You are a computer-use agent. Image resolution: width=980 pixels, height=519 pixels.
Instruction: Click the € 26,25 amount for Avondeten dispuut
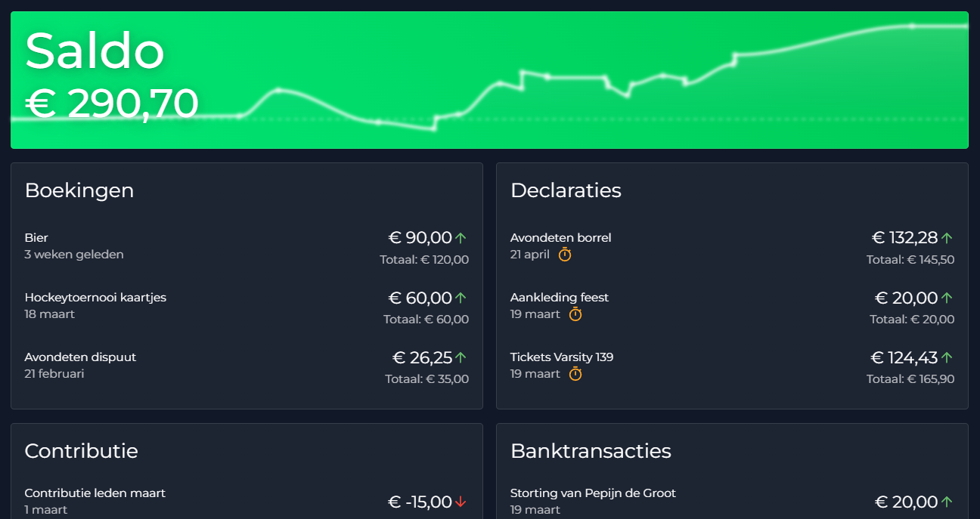click(422, 357)
